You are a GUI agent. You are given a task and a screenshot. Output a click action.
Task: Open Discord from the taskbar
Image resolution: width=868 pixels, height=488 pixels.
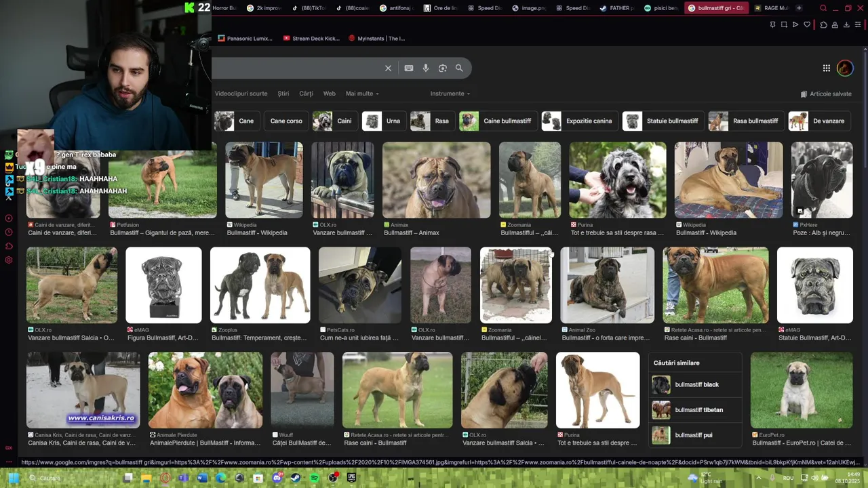pyautogui.click(x=277, y=477)
